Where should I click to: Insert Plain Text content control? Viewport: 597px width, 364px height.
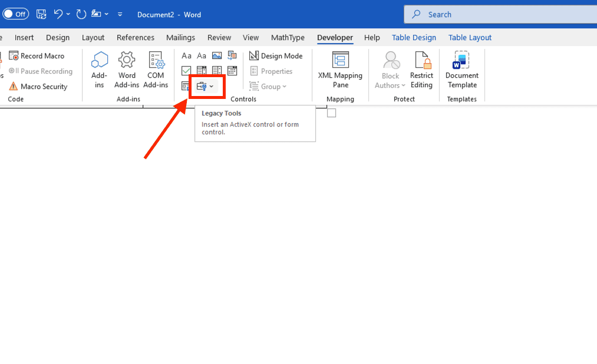point(202,56)
